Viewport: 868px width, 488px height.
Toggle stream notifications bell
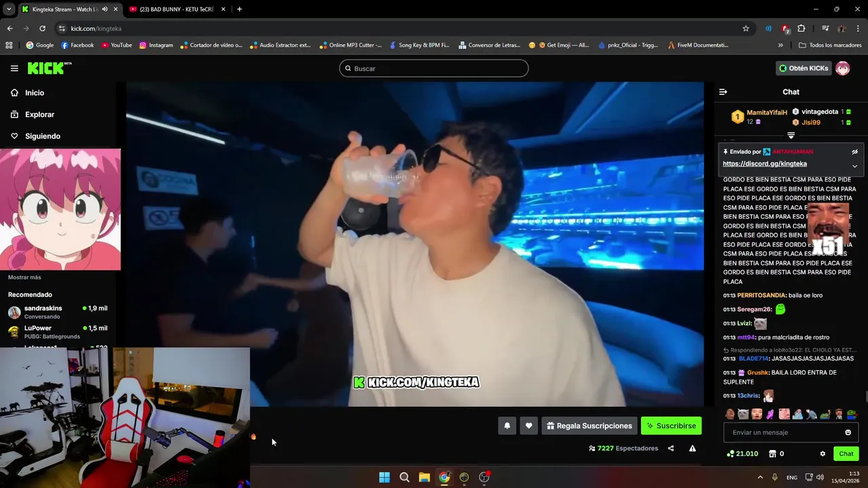(x=507, y=426)
